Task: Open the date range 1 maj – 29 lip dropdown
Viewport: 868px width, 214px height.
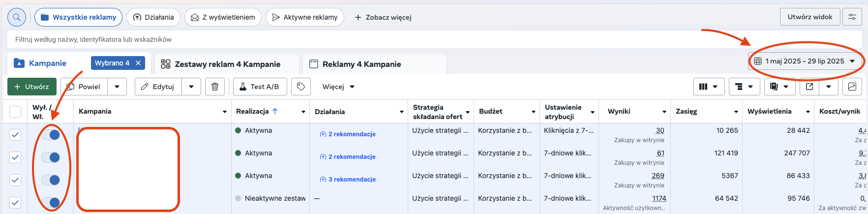Action: click(x=805, y=61)
